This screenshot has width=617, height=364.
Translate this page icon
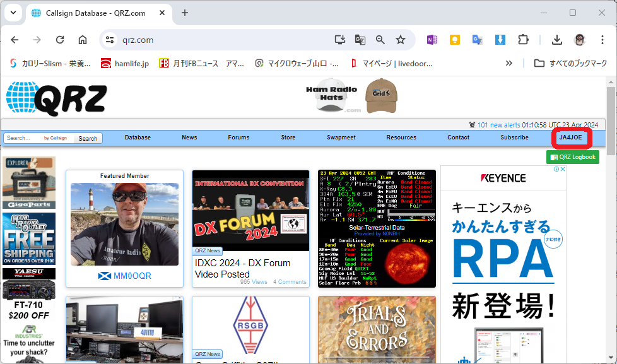pyautogui.click(x=360, y=40)
